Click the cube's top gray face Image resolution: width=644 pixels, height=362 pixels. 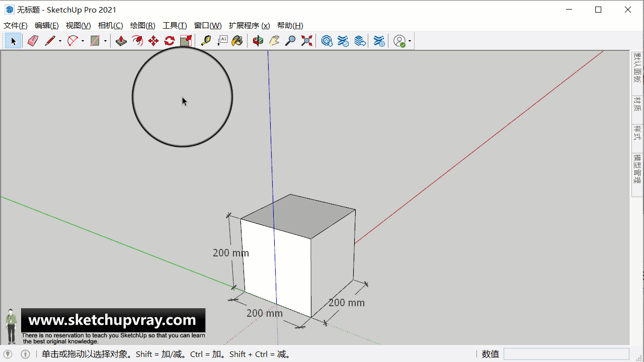298,216
